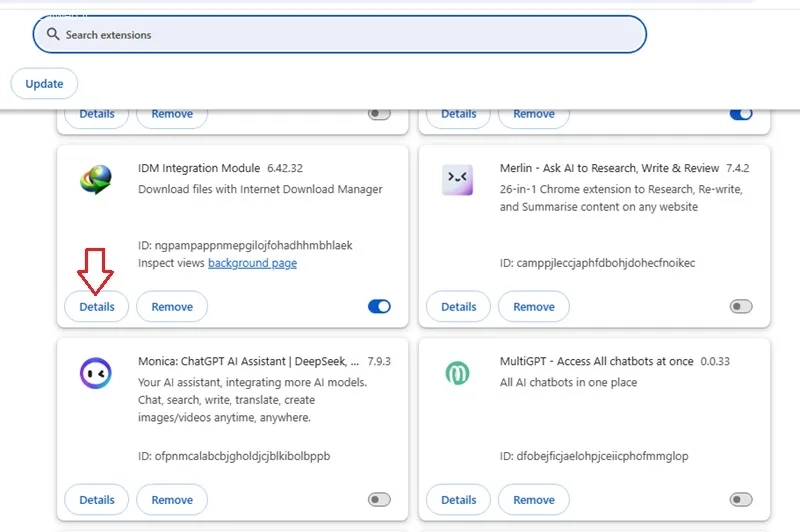This screenshot has height=532, width=800.
Task: Click the Monica AI assistant icon
Action: 95,373
